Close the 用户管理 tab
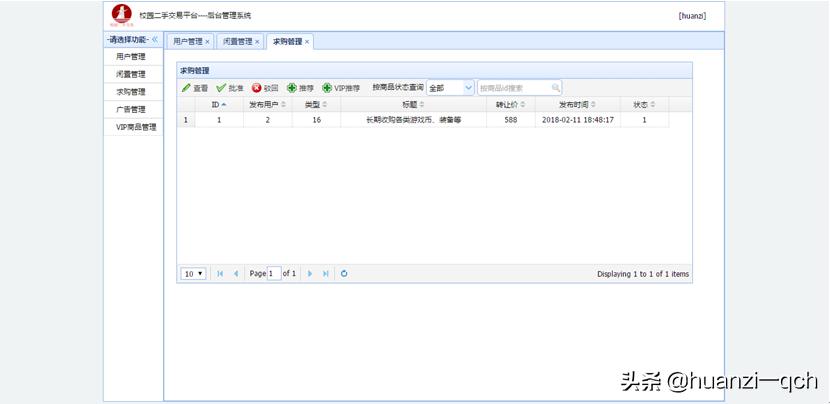The image size is (830, 404). click(207, 42)
